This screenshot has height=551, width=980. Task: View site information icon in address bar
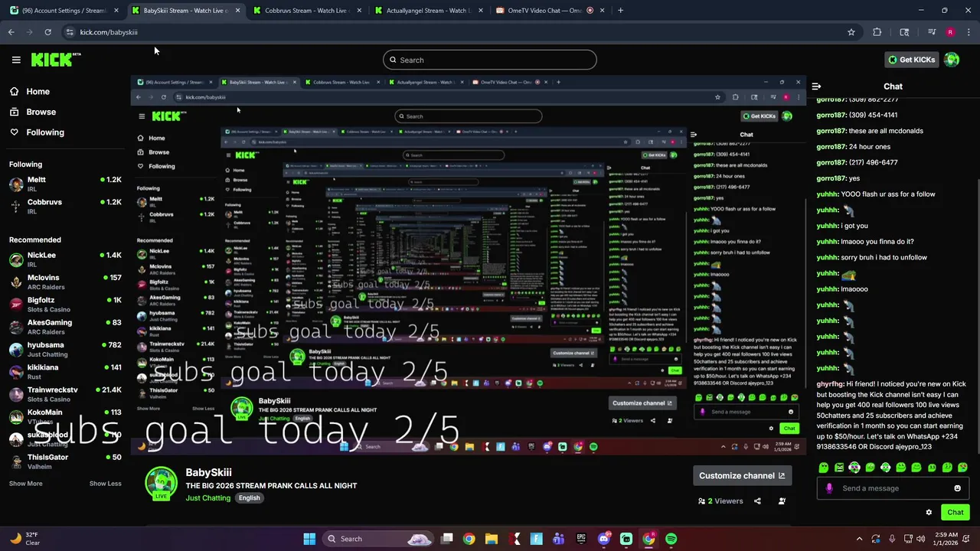(x=70, y=32)
